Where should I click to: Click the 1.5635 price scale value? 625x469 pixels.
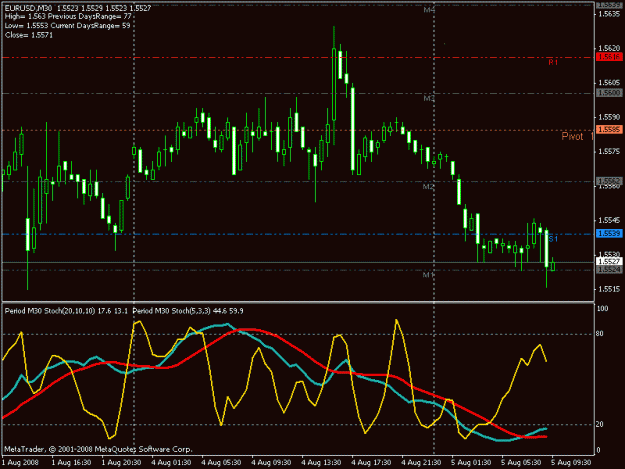point(609,14)
